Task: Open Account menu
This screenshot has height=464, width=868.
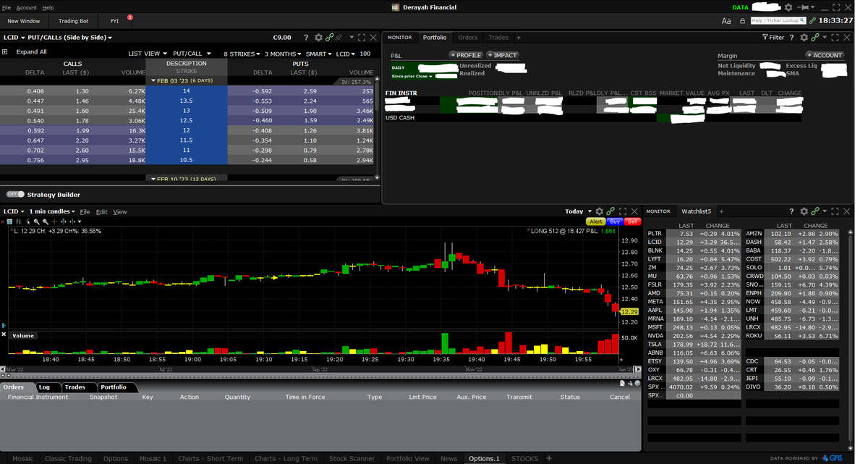Action: 26,7
